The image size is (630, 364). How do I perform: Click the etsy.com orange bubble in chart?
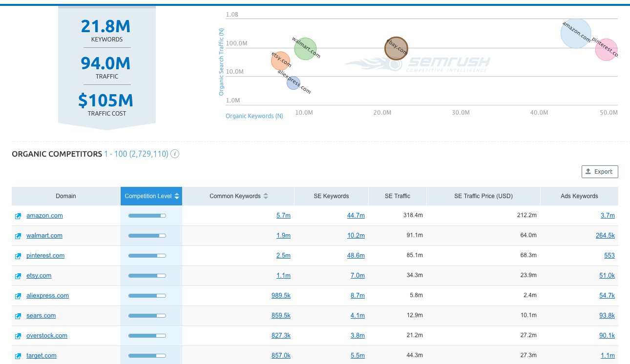(x=281, y=61)
